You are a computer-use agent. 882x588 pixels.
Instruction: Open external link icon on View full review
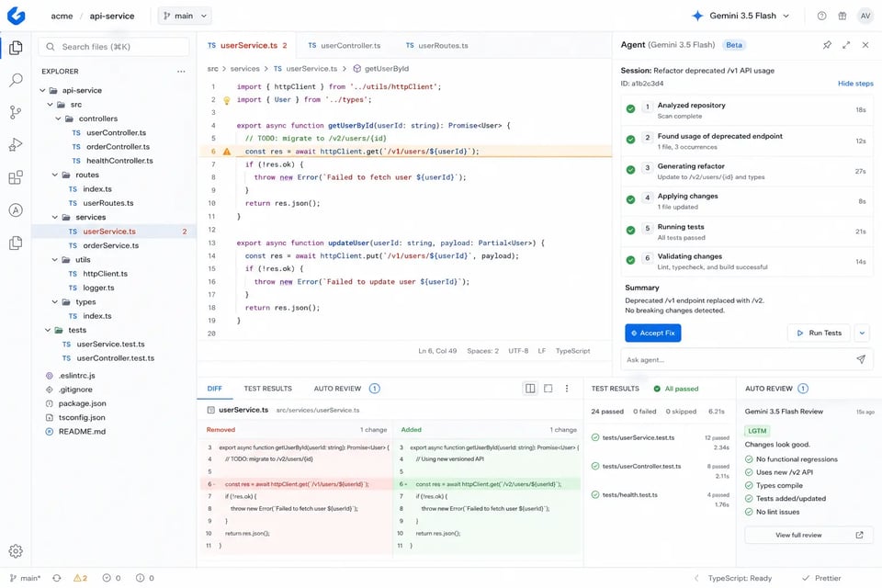coord(859,535)
